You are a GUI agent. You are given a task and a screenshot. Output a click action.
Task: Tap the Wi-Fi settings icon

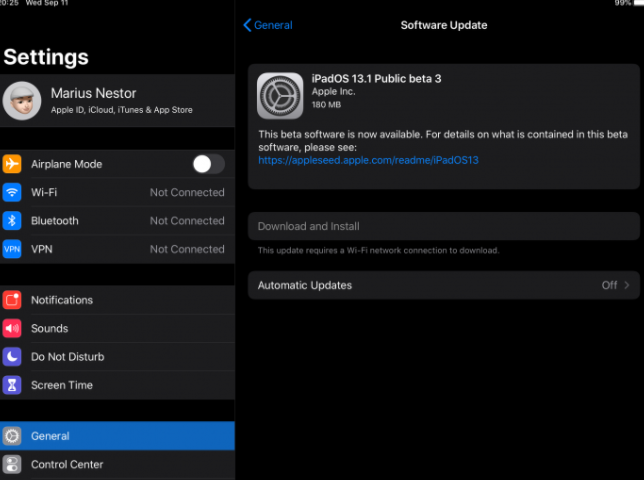pos(12,193)
